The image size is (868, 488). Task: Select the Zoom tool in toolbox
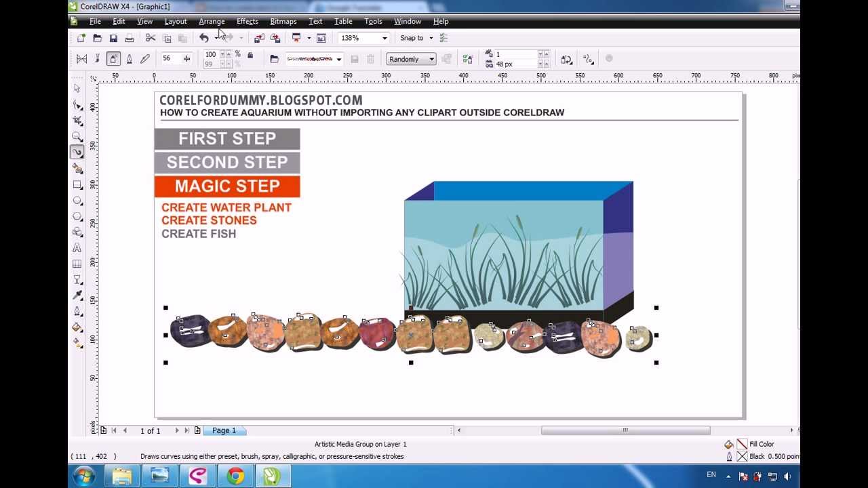77,137
